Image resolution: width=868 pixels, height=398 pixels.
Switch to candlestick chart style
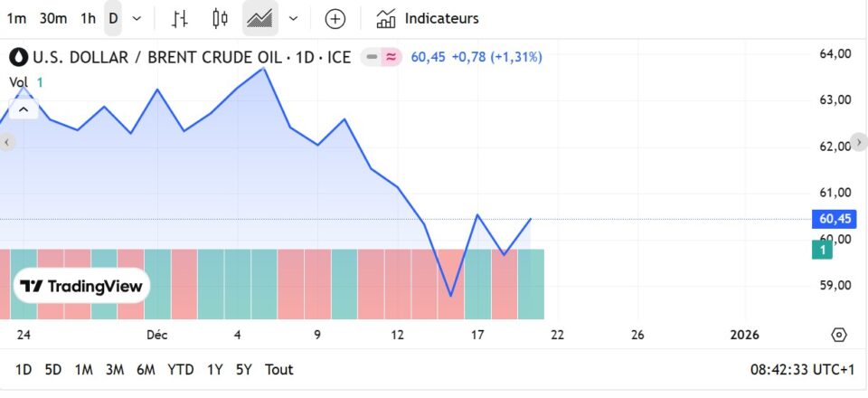(220, 18)
